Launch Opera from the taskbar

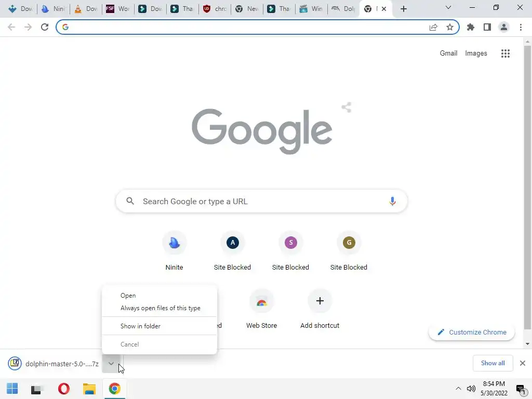tap(63, 389)
